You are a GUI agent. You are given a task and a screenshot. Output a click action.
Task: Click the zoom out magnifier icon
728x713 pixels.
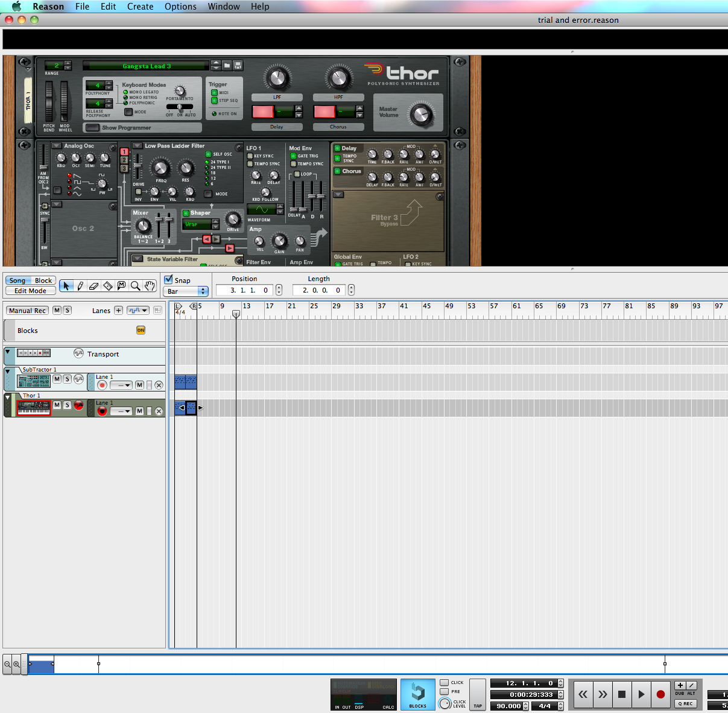(x=7, y=664)
